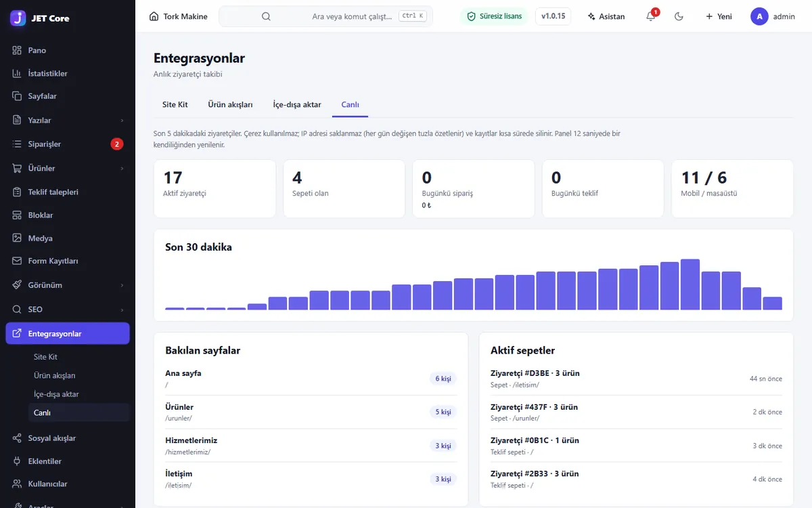Open the Ürünler cart icon

pos(17,168)
